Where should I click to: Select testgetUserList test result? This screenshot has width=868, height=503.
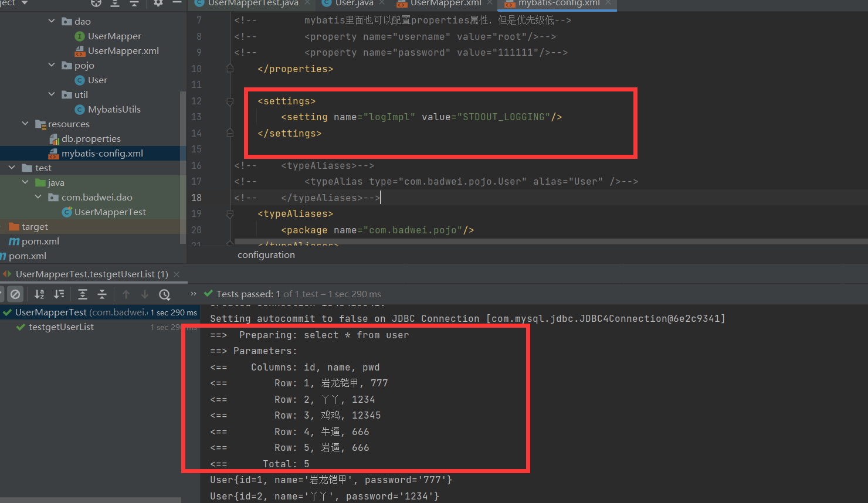[x=61, y=327]
